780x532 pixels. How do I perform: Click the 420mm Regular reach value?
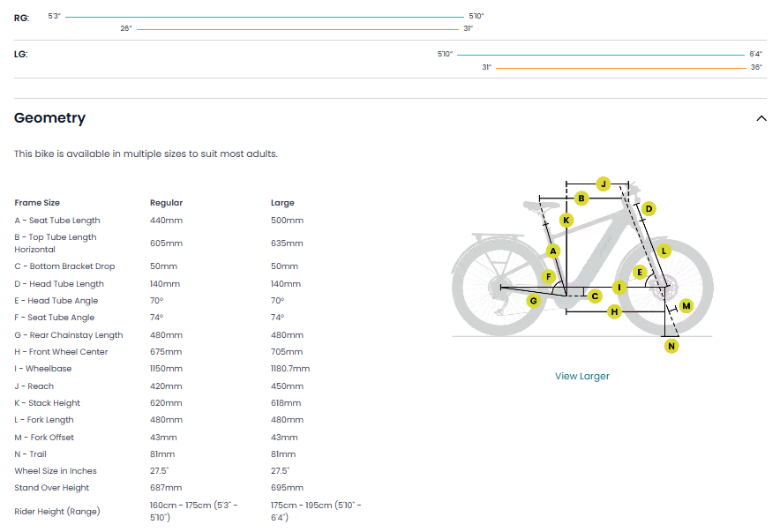(166, 386)
